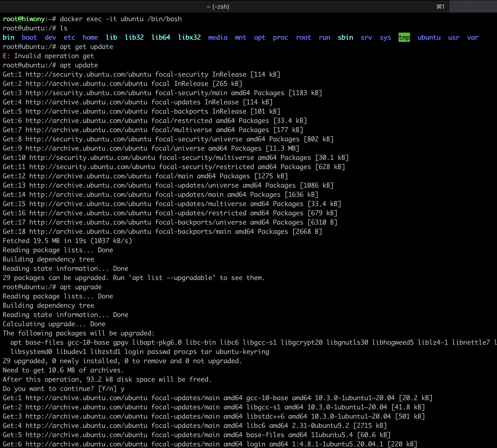Click 'Calculating upgrade... Done' line
The width and height of the screenshot is (497, 448).
click(54, 324)
